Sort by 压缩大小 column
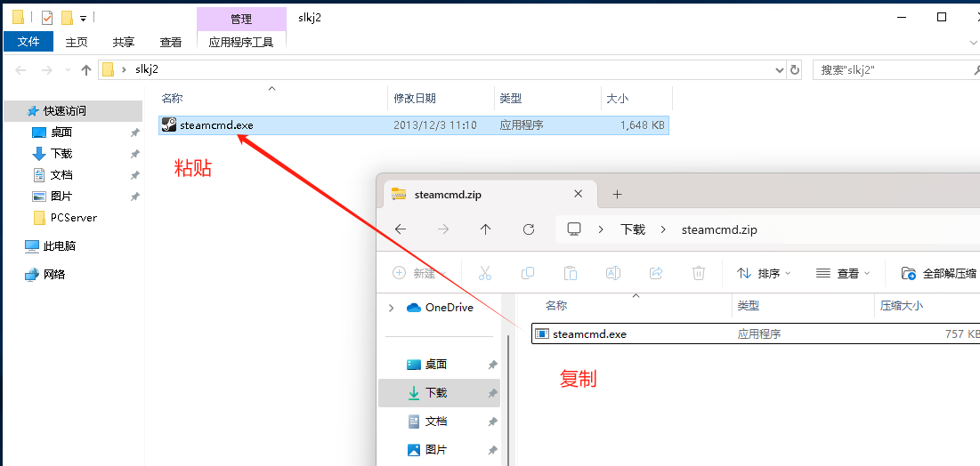The image size is (980, 466). click(x=902, y=306)
